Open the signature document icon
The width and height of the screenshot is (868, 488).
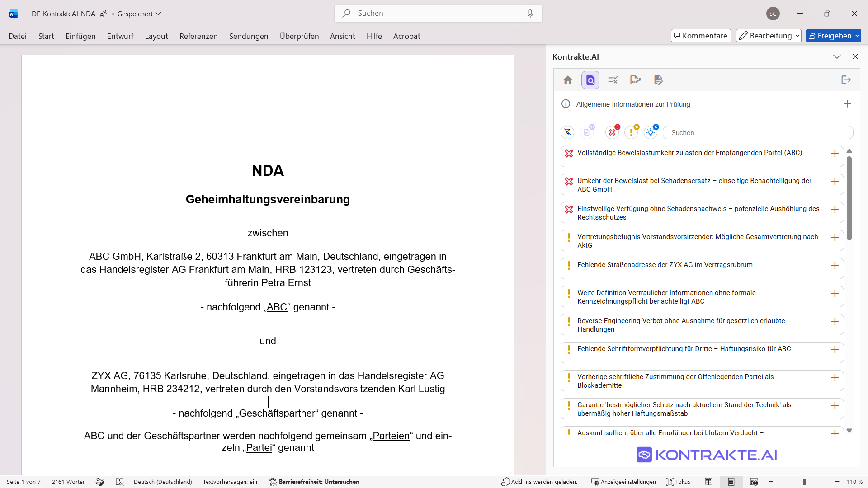[636, 80]
